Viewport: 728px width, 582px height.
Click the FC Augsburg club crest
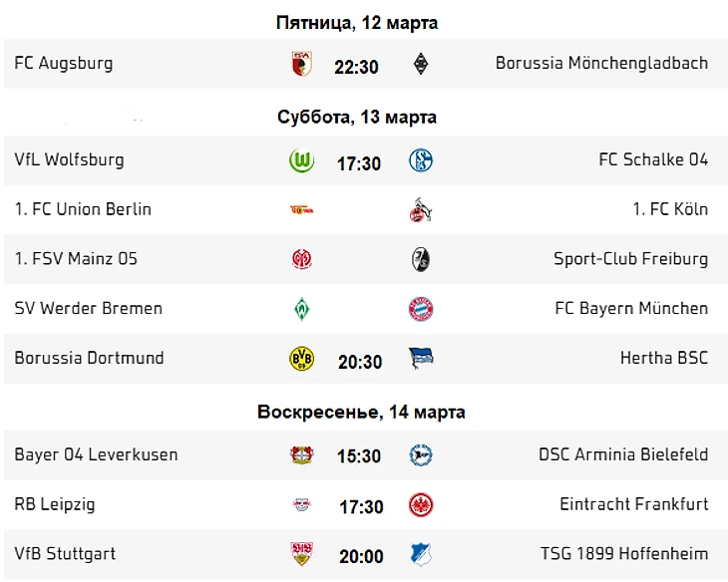point(301,65)
